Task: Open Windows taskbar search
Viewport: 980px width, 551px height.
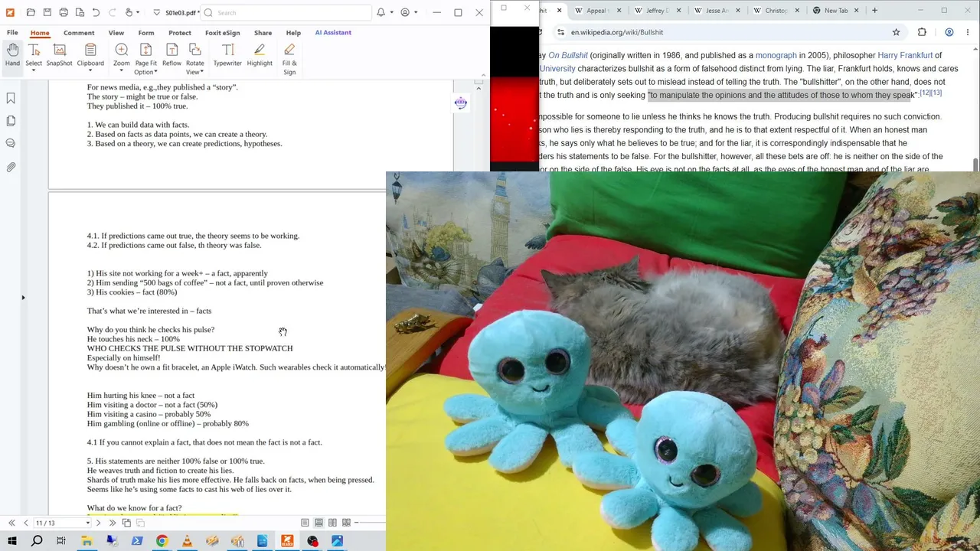Action: click(37, 541)
